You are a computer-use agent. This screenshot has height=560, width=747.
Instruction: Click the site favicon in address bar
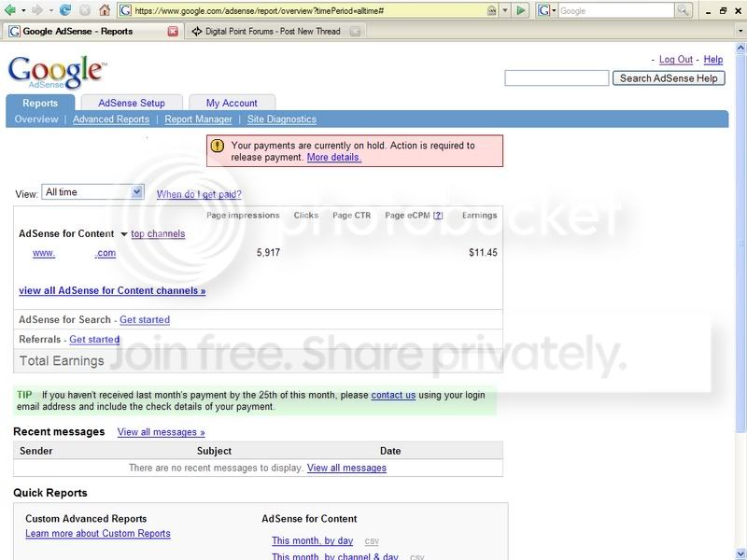point(125,10)
